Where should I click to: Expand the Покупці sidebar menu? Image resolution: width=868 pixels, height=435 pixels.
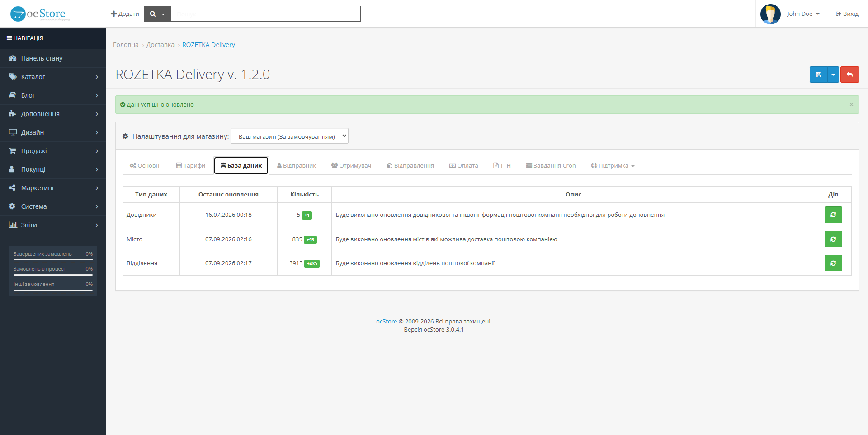(x=53, y=169)
